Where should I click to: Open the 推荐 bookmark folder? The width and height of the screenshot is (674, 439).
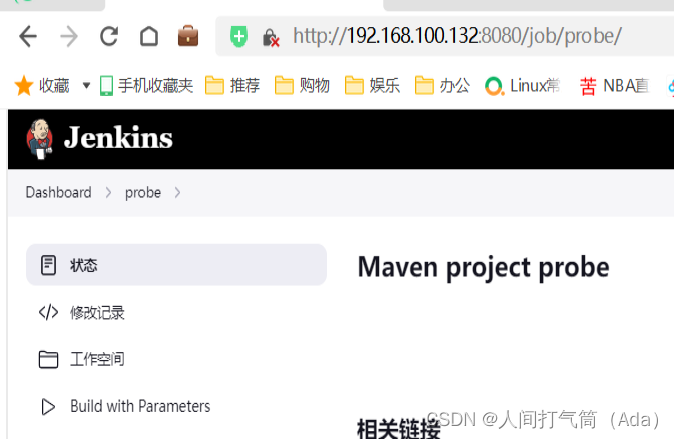tap(232, 86)
